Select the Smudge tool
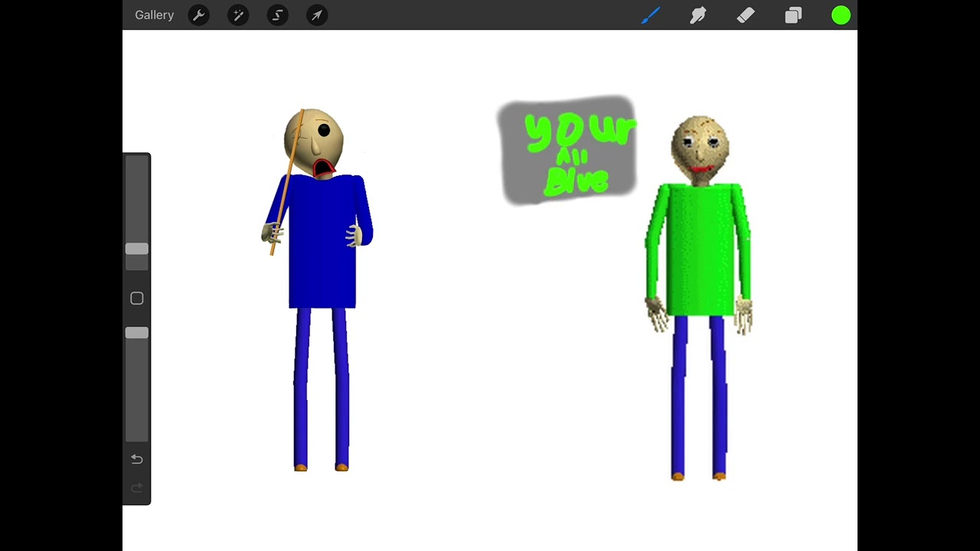 coord(697,15)
